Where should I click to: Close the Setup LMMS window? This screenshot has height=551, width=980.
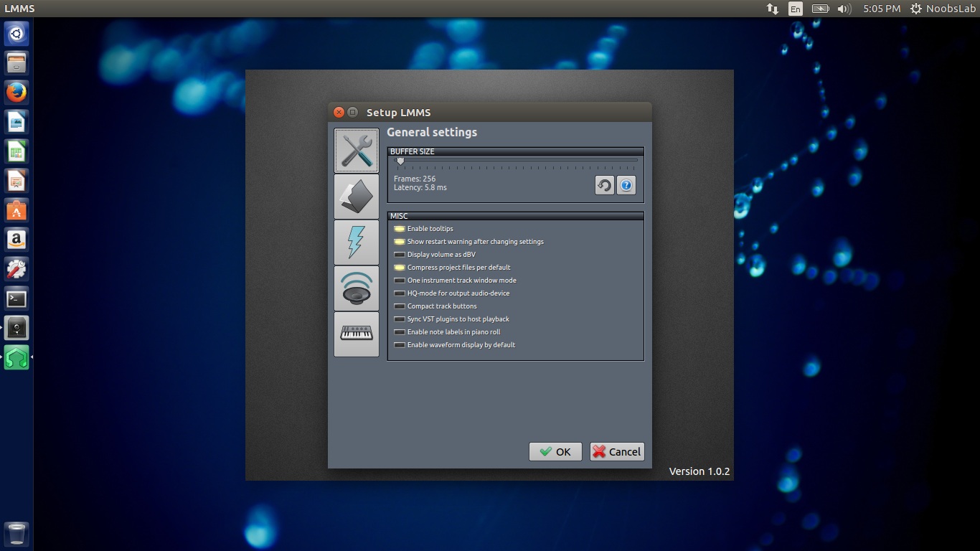click(x=339, y=112)
